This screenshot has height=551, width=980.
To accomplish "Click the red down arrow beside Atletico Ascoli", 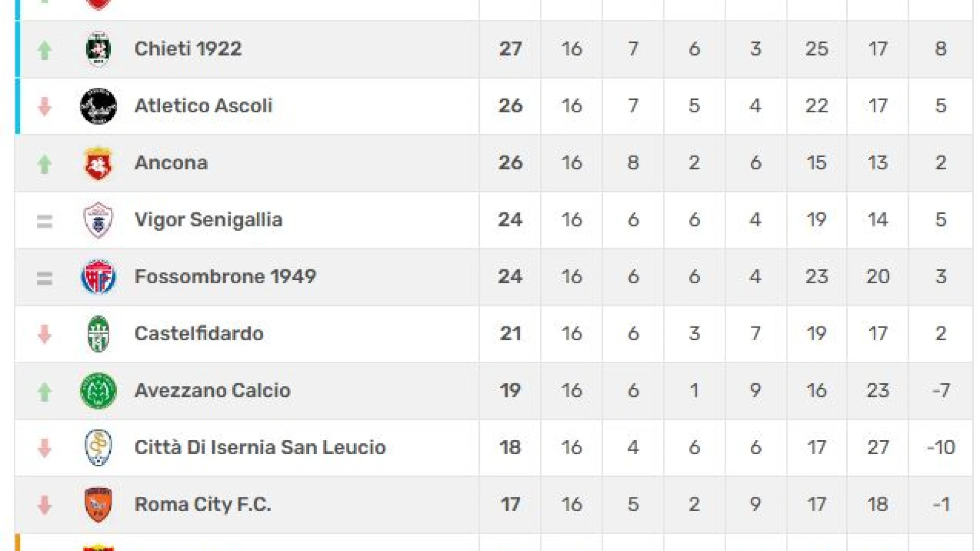I will 44,107.
